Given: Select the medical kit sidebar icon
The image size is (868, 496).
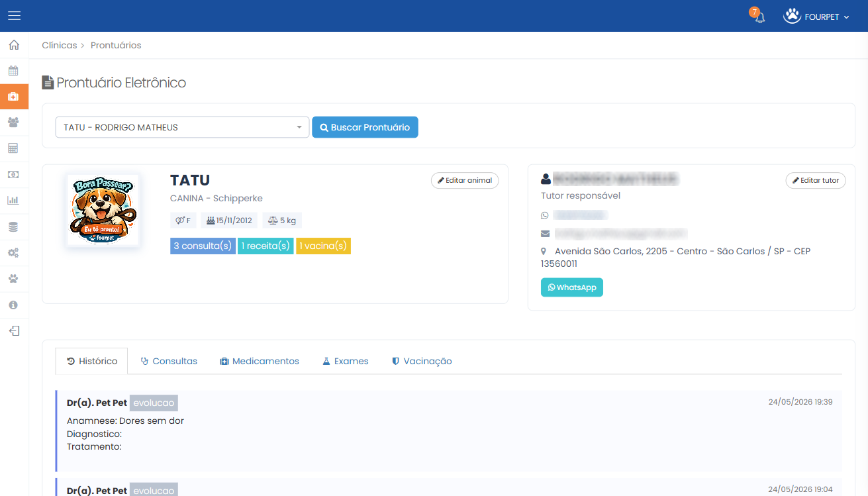Looking at the screenshot, I should click(14, 97).
